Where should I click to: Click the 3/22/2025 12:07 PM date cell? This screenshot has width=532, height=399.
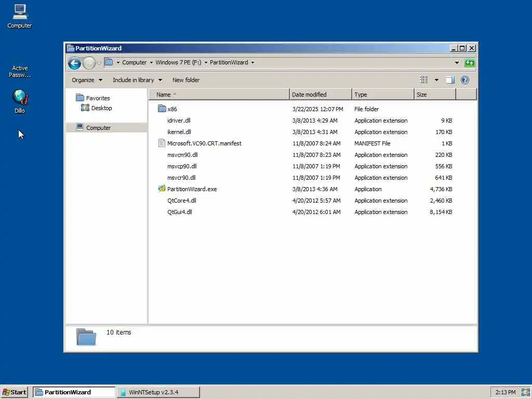pos(317,109)
